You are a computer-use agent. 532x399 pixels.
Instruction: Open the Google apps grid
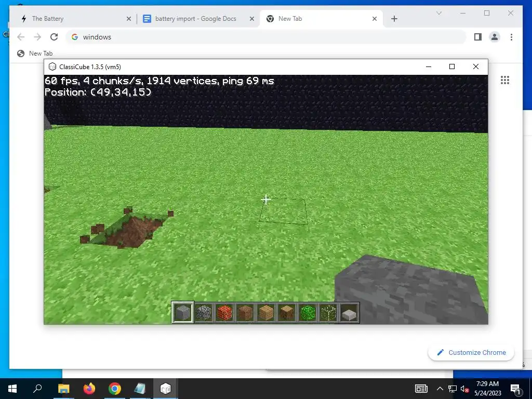pyautogui.click(x=505, y=80)
